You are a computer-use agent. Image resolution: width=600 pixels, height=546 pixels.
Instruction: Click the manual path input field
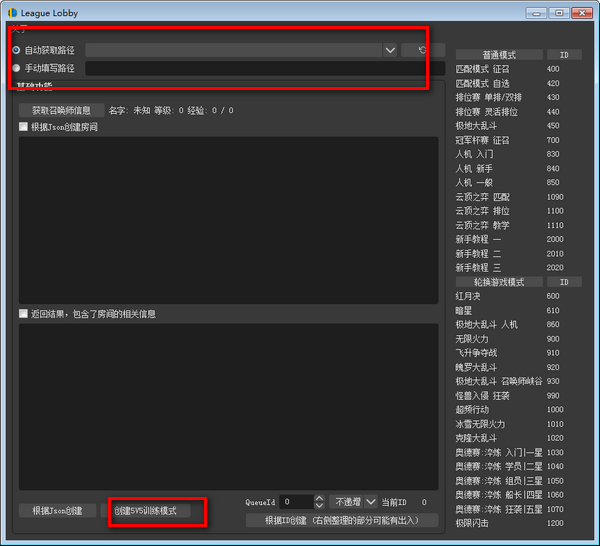click(x=265, y=68)
